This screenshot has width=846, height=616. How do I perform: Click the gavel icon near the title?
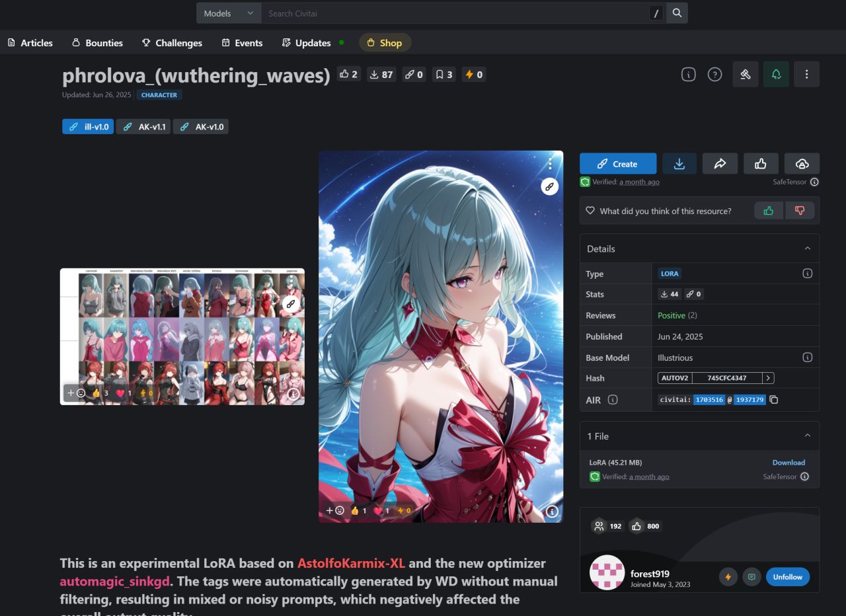746,74
